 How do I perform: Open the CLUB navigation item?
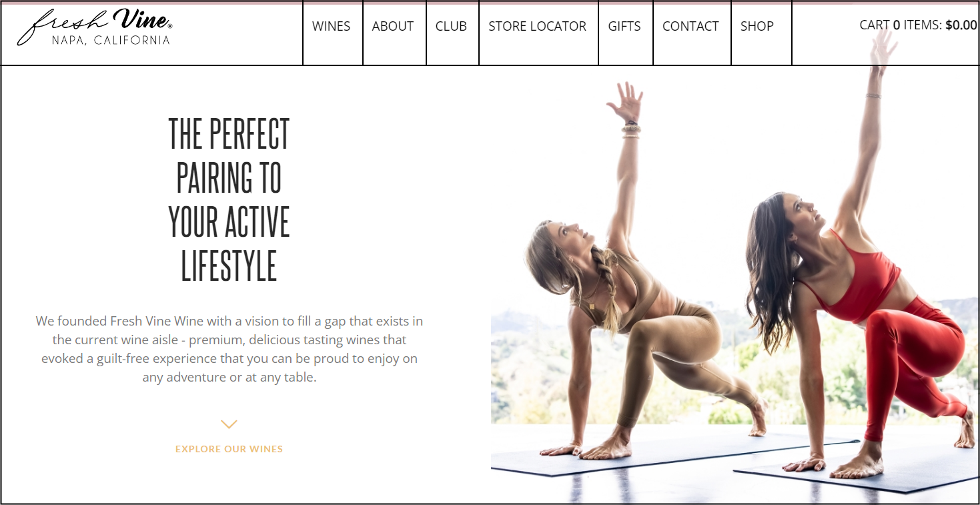(x=451, y=27)
